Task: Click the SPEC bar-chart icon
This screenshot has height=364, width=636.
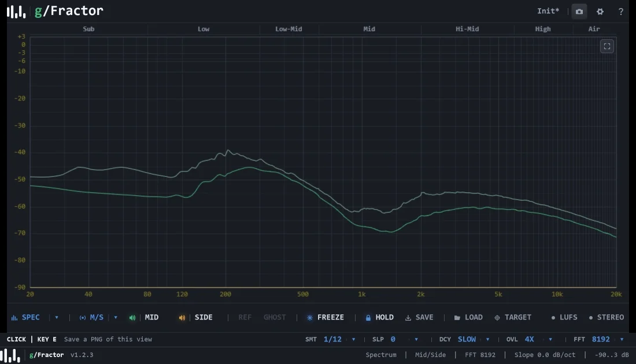Action: point(14,318)
